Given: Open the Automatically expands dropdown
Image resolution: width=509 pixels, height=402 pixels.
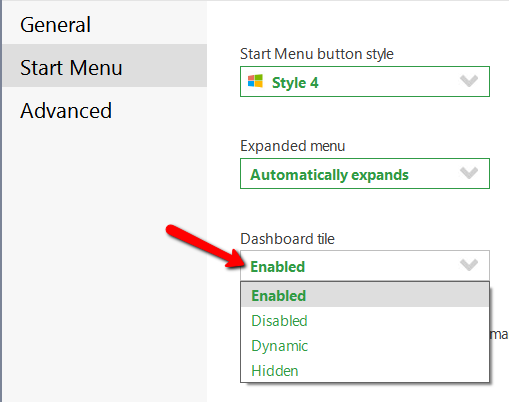Looking at the screenshot, I should point(365,174).
